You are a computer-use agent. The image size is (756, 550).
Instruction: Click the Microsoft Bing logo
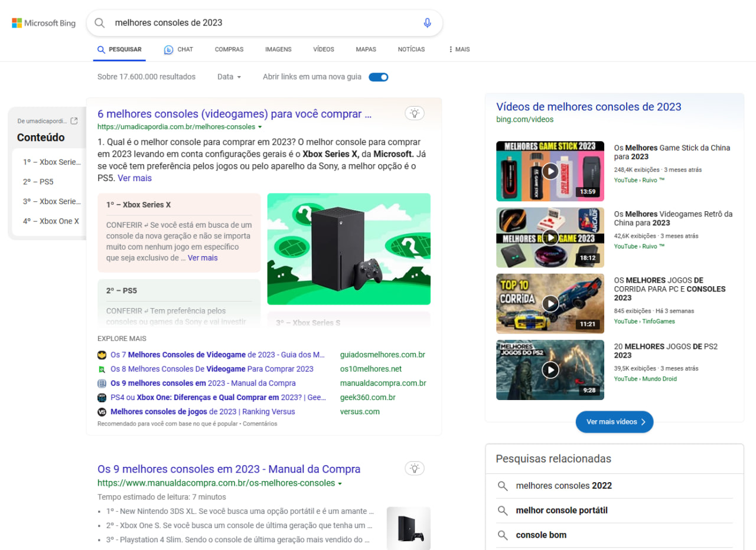43,22
